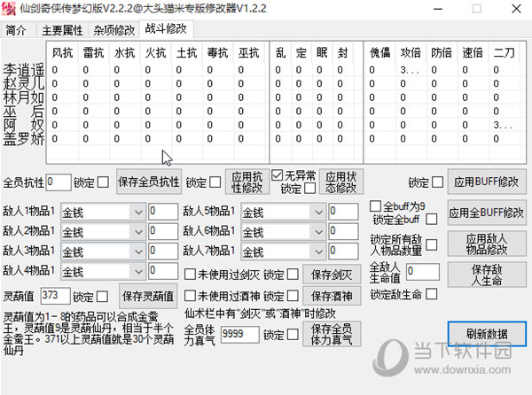Open the 杂项修改 tab
Image resolution: width=532 pixels, height=395 pixels.
(114, 30)
